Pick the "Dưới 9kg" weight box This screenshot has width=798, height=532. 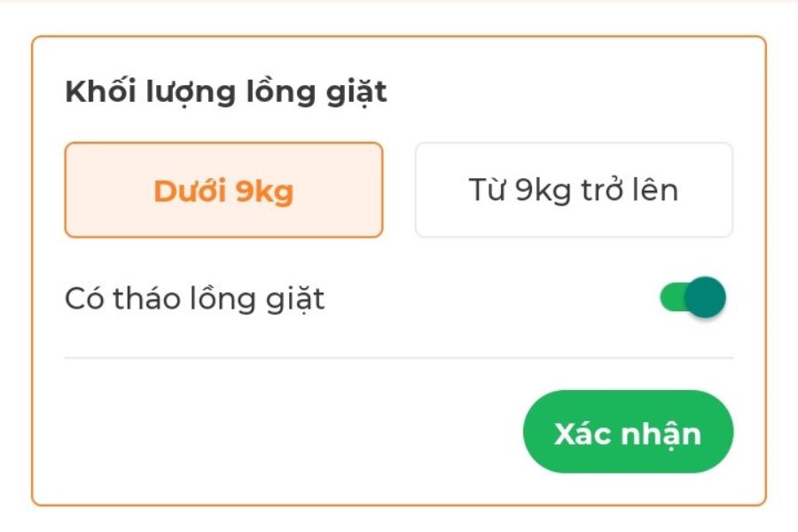223,191
